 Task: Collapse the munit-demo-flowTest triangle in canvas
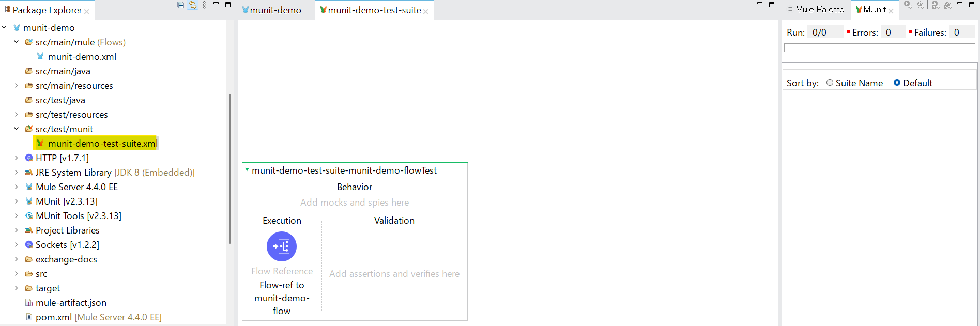(x=247, y=169)
